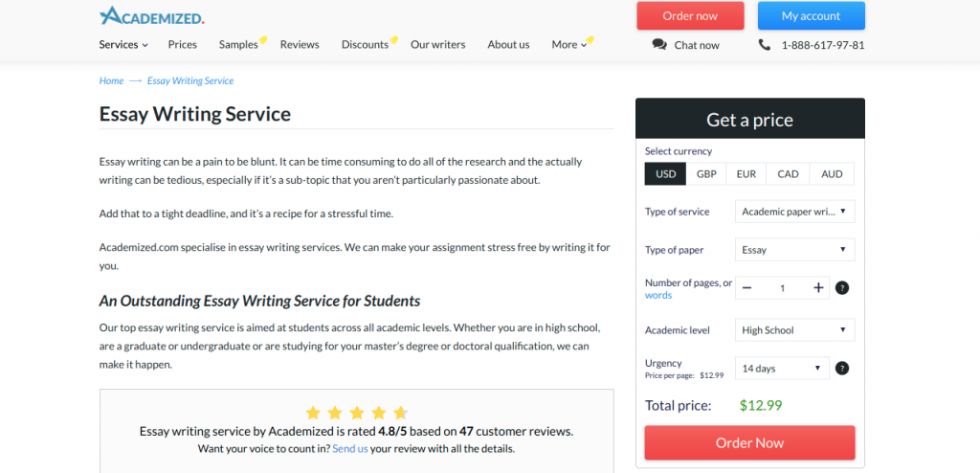This screenshot has width=980, height=473.
Task: Select GBP currency
Action: [706, 174]
